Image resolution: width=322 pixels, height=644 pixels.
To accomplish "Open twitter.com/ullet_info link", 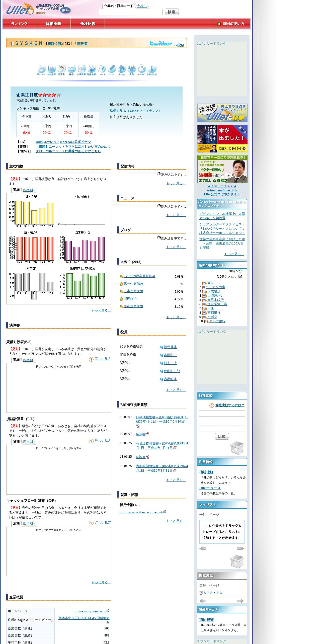I will click(x=222, y=190).
